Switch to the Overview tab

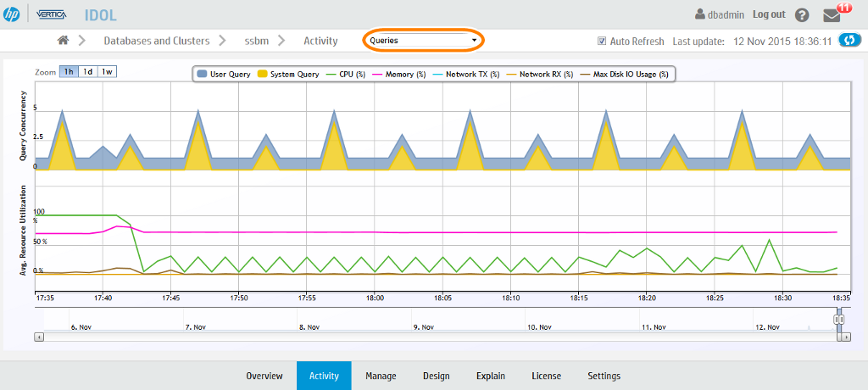tap(264, 376)
